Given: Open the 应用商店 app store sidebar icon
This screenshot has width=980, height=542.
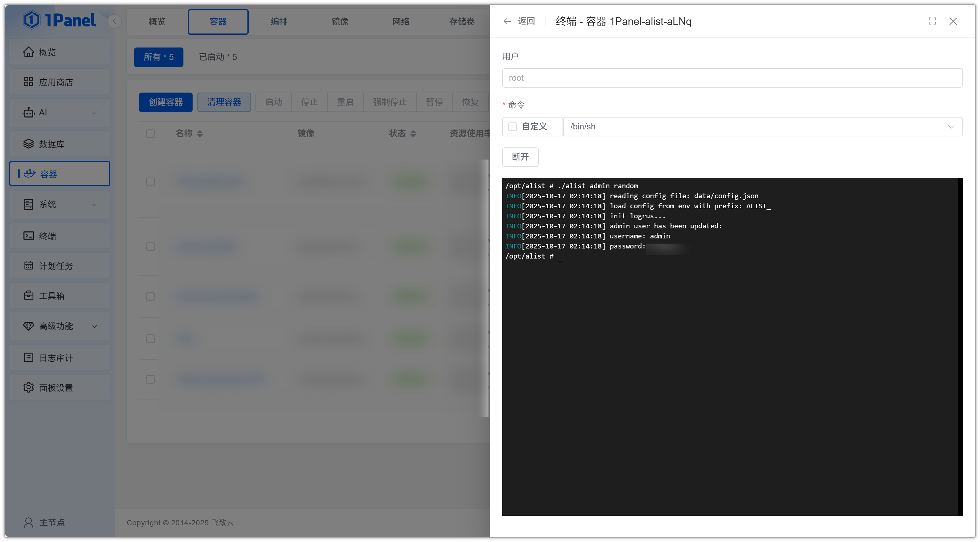Looking at the screenshot, I should 29,82.
